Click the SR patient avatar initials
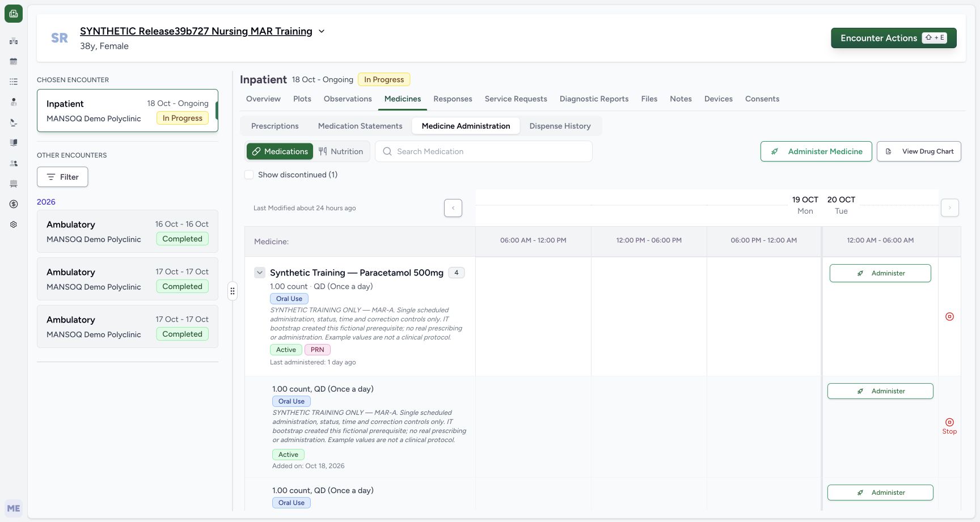The image size is (980, 522). point(60,38)
